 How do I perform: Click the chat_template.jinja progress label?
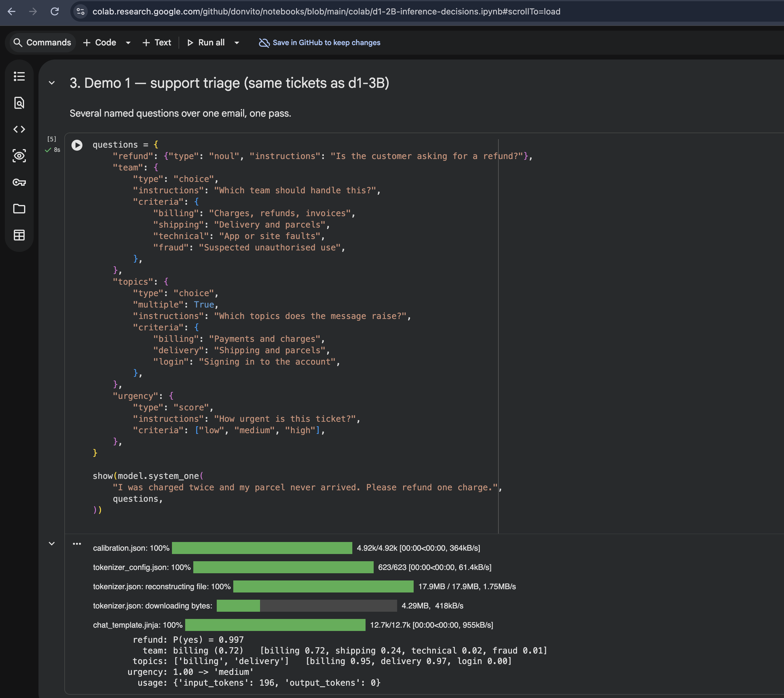pos(138,625)
